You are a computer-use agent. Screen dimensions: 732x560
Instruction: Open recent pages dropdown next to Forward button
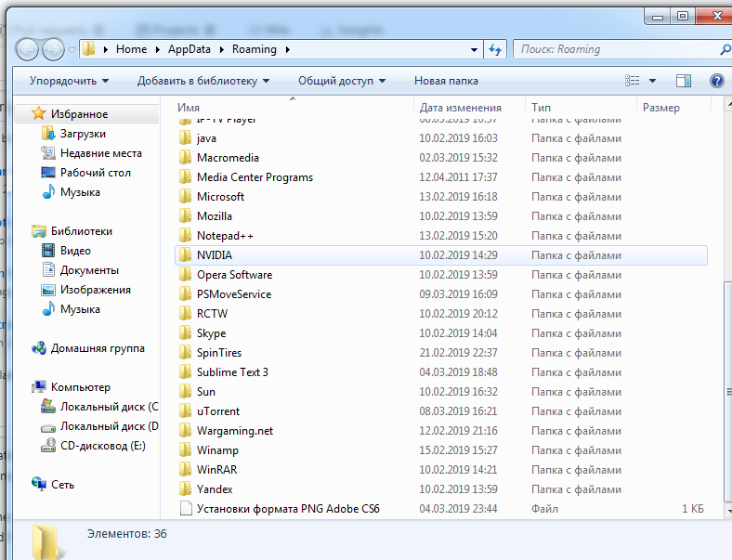(72, 49)
